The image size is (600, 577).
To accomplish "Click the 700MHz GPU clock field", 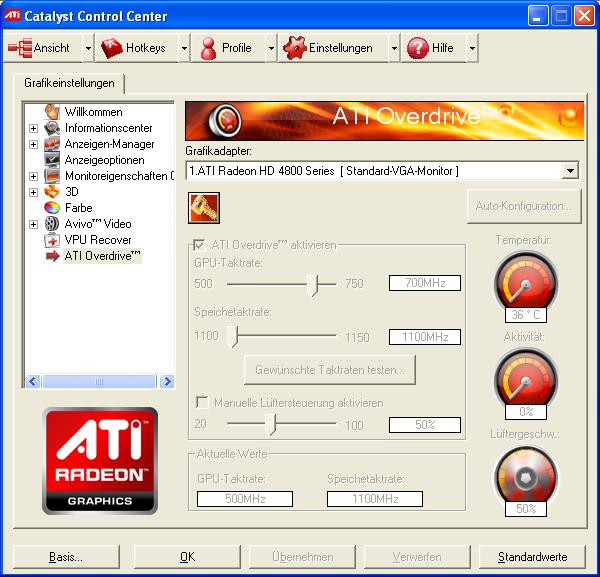I will pos(425,283).
